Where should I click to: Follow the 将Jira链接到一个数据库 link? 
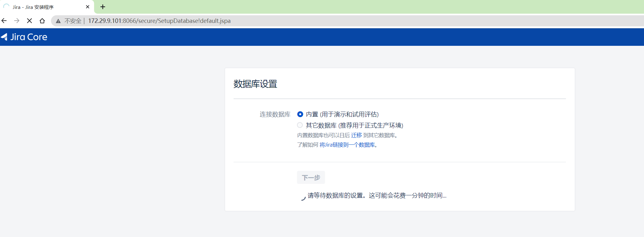pyautogui.click(x=347, y=145)
